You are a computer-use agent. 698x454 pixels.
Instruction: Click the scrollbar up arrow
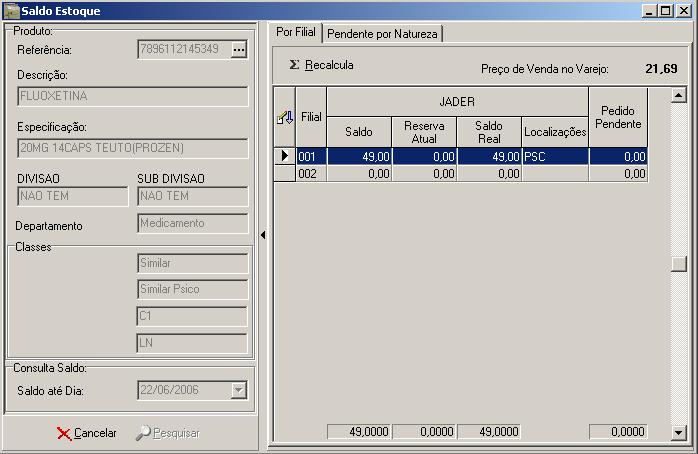(x=678, y=95)
